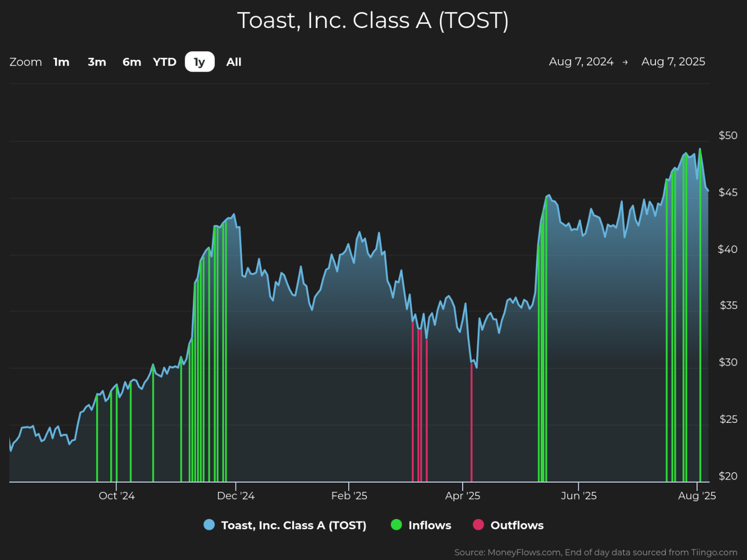Viewport: 747px width, 560px height.
Task: Click the $25 price axis label
Action: [x=728, y=419]
